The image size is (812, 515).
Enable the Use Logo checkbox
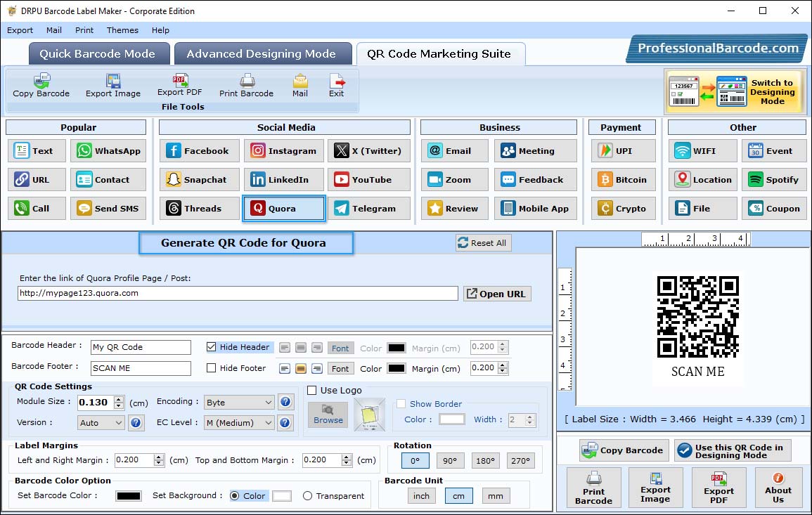point(311,390)
